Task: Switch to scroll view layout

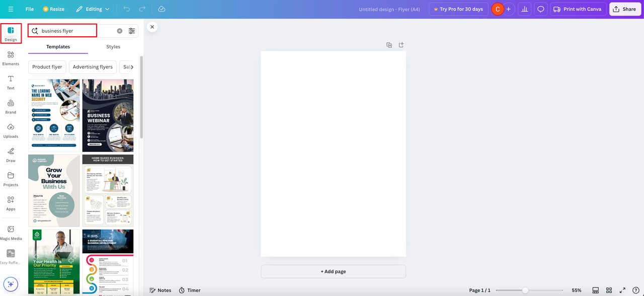Action: pos(595,290)
